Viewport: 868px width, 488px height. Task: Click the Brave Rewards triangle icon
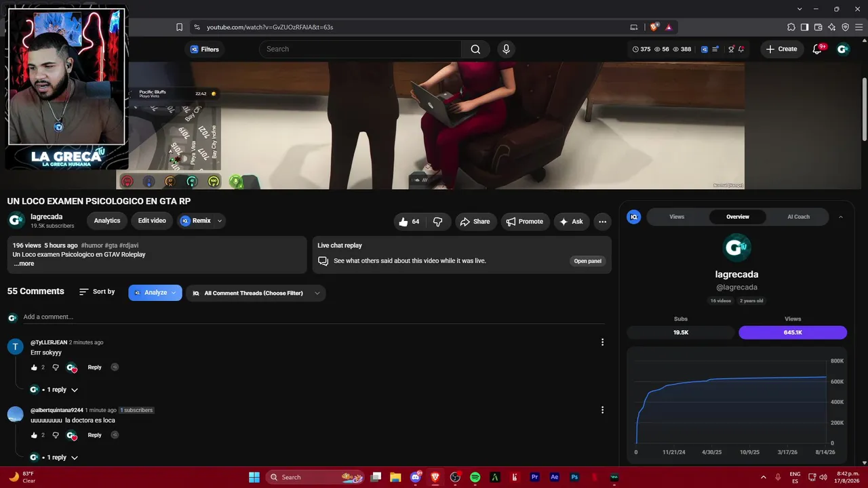[x=669, y=27]
